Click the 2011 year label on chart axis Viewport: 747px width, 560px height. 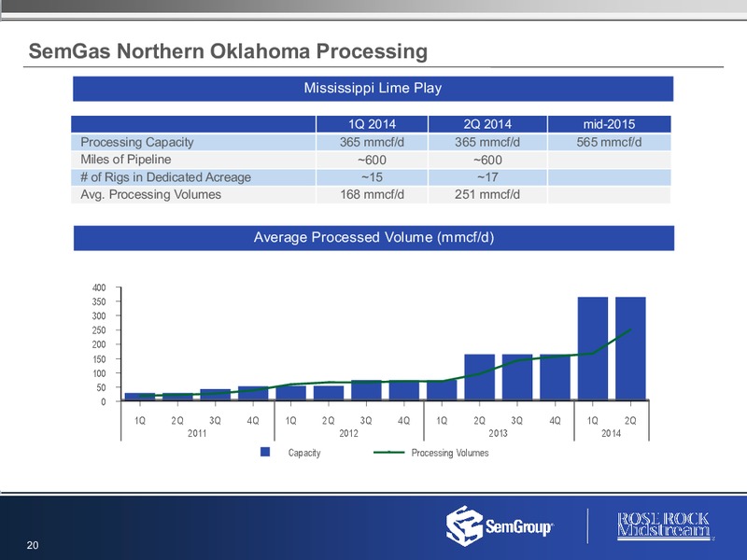197,433
